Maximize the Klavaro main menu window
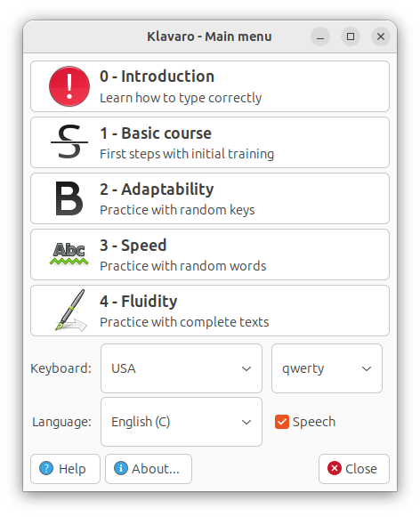Image resolution: width=420 pixels, height=517 pixels. click(x=351, y=36)
